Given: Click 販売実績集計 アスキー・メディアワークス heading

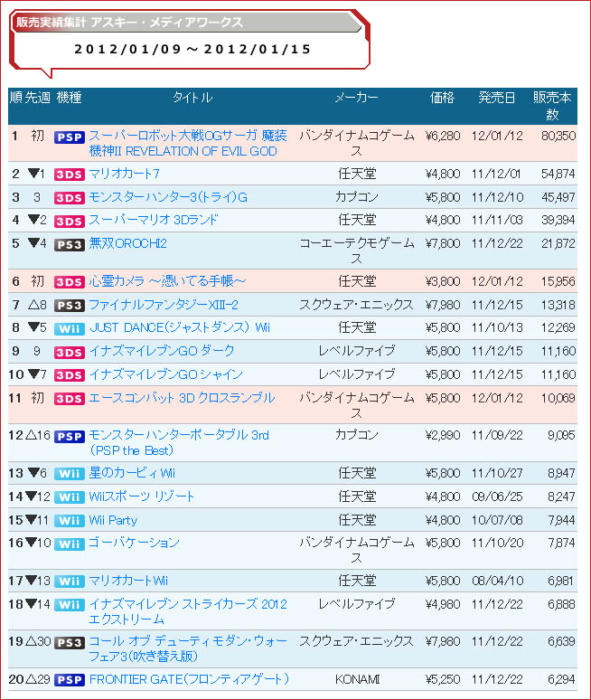Looking at the screenshot, I should [x=129, y=22].
